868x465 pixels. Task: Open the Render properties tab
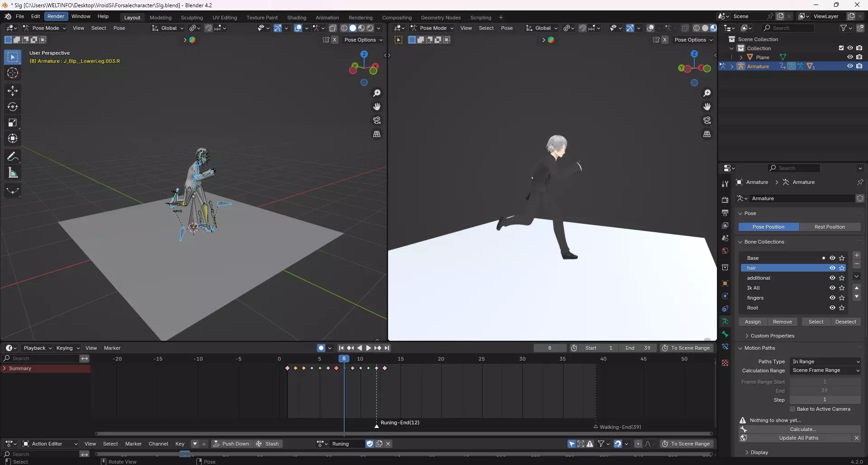[725, 200]
